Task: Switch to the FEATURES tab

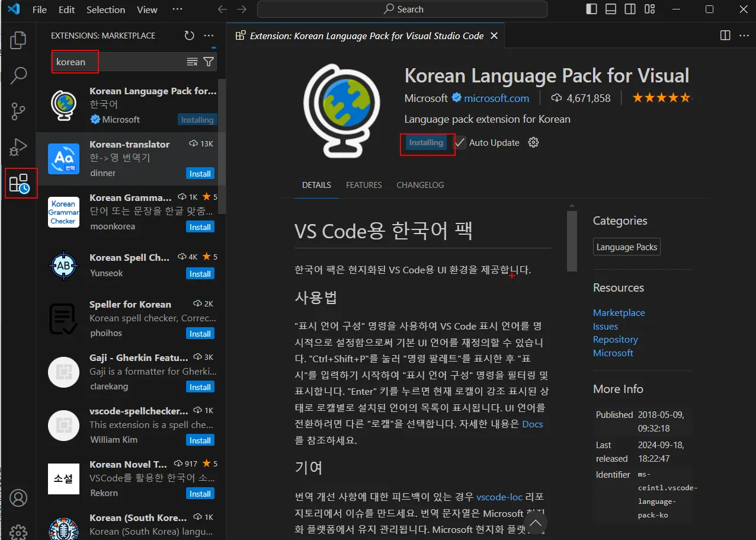Action: (x=364, y=185)
